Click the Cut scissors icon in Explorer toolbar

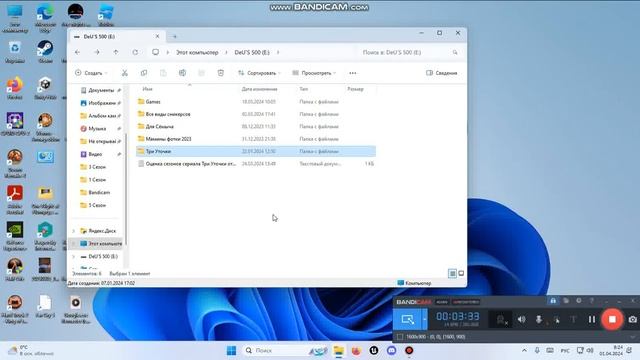[x=124, y=73]
